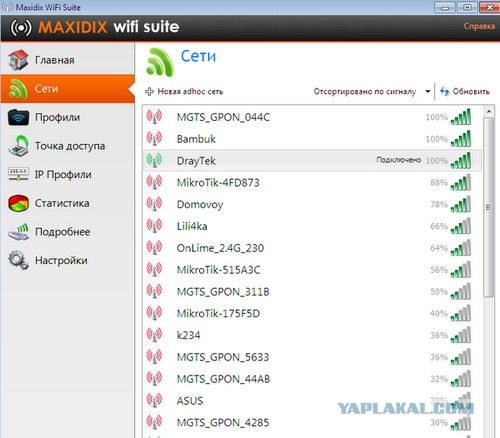
Task: Select the MikroTik-515A3C network name
Action: point(218,270)
